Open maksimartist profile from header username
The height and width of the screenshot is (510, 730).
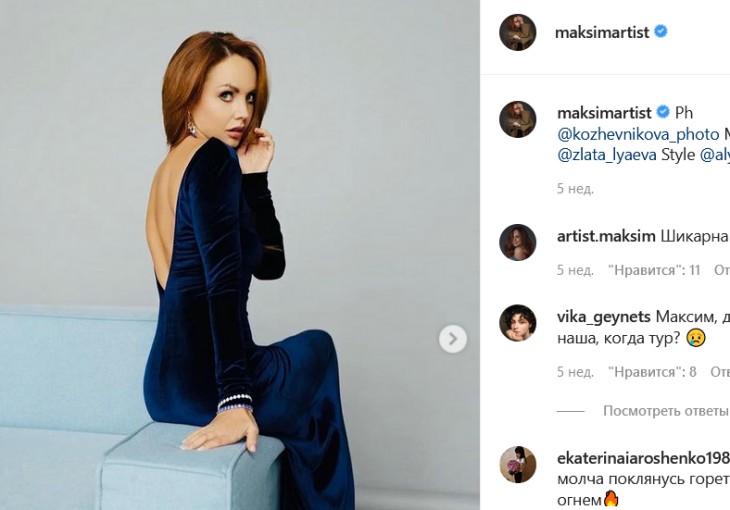tap(602, 32)
